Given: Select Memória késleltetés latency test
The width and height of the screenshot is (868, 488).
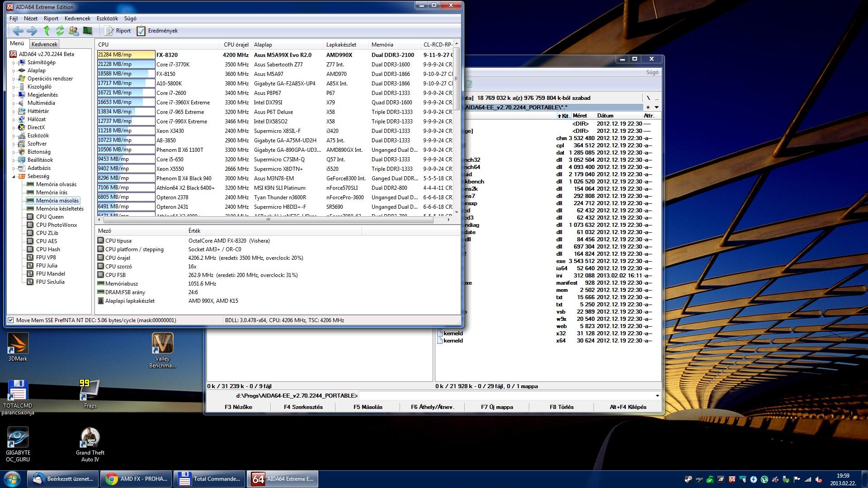Looking at the screenshot, I should 60,209.
